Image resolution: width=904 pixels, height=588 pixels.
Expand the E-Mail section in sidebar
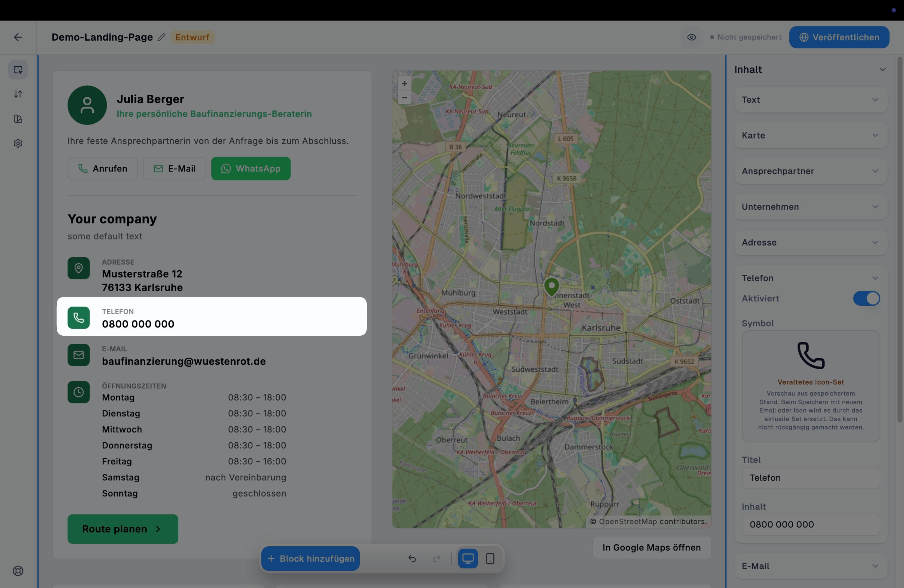[x=811, y=566]
